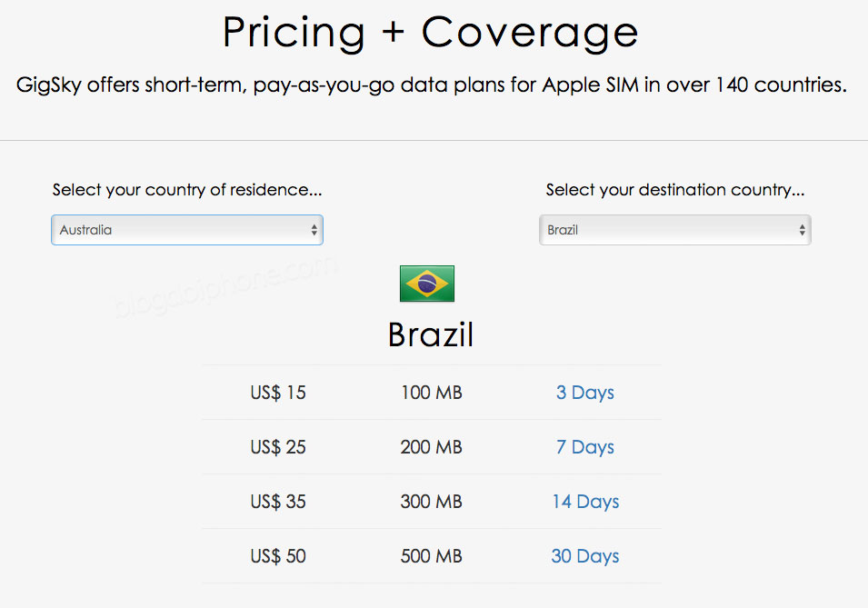Image resolution: width=868 pixels, height=608 pixels.
Task: Click the 300 MB data amount
Action: [x=432, y=502]
